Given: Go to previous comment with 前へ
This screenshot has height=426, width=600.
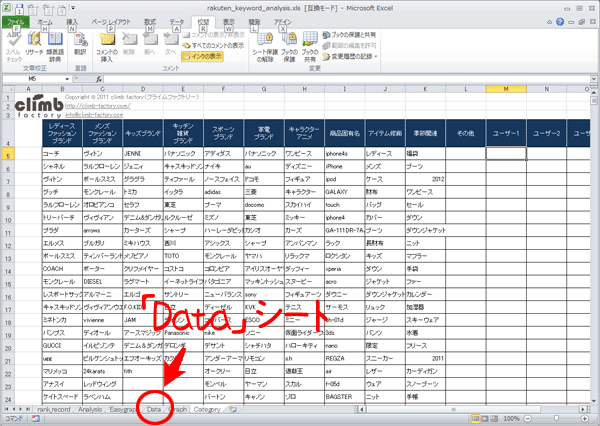Looking at the screenshot, I should coord(150,44).
